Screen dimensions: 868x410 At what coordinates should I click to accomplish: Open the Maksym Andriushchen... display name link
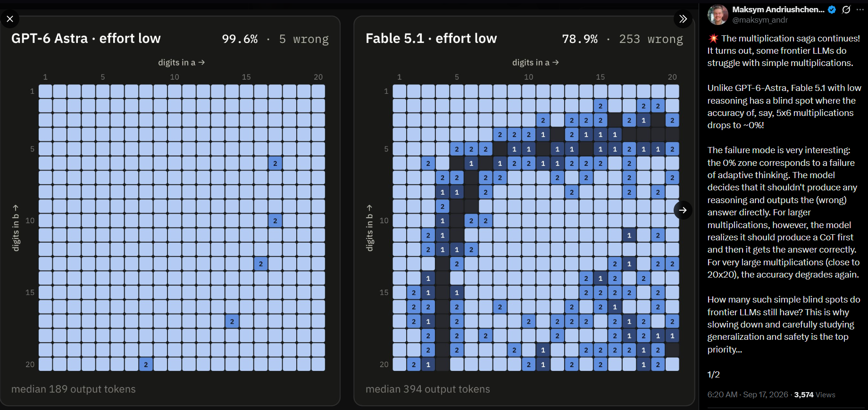coord(778,9)
